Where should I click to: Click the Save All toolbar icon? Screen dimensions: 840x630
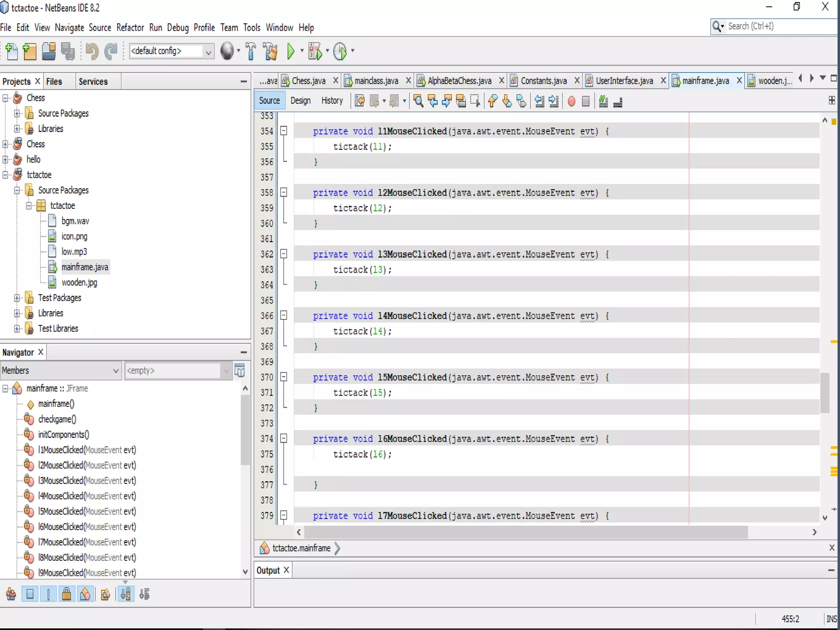(68, 51)
